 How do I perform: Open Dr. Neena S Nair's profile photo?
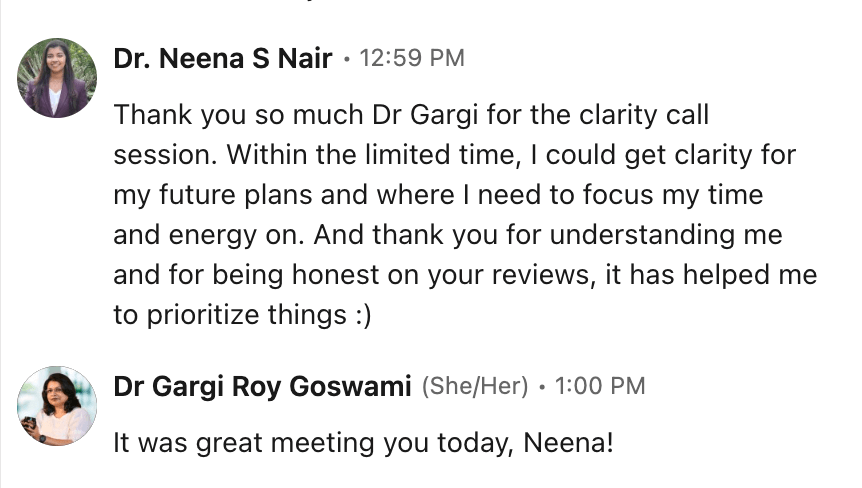coord(57,78)
